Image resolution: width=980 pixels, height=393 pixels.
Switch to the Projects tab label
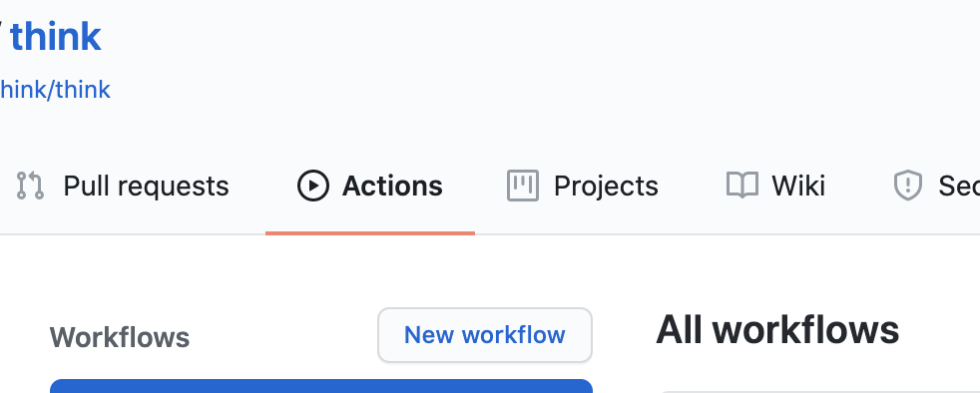click(606, 187)
